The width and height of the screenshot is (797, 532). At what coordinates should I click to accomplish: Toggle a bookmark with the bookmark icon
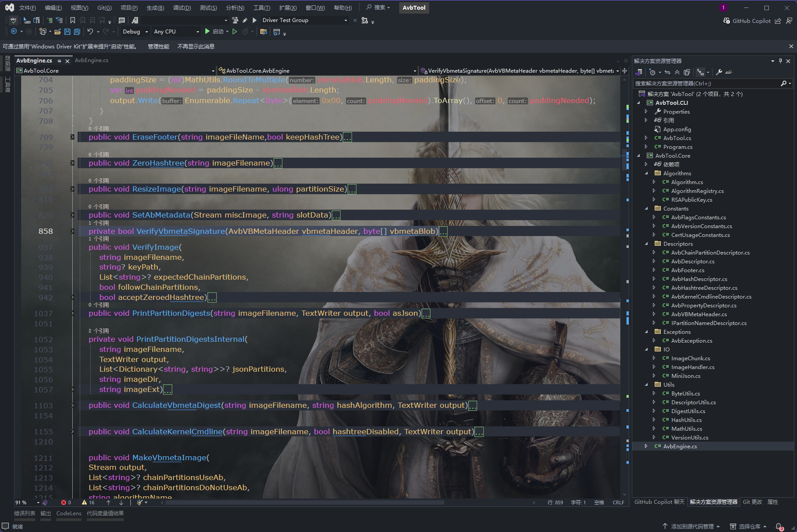pyautogui.click(x=72, y=20)
